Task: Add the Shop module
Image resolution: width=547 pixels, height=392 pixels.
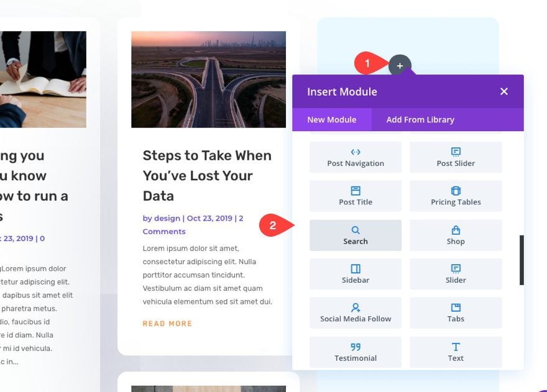Action: click(456, 235)
